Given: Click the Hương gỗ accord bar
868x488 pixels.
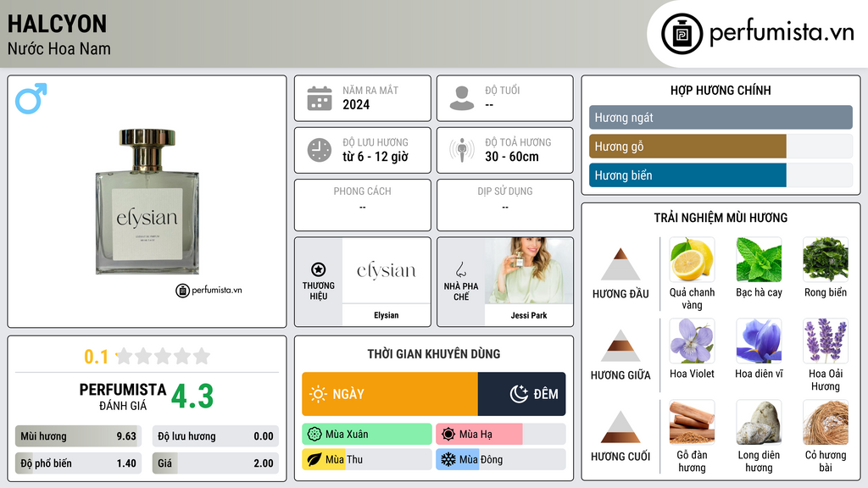Looking at the screenshot, I should coord(721,146).
